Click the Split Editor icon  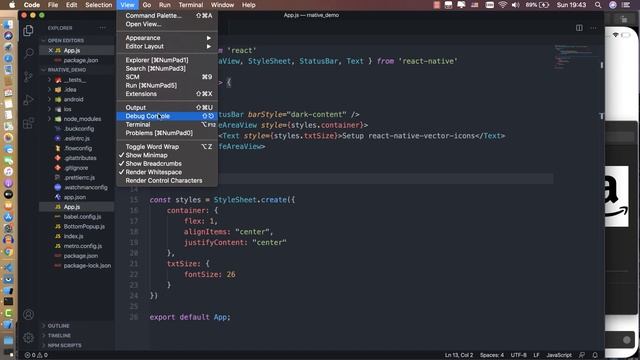tap(579, 28)
